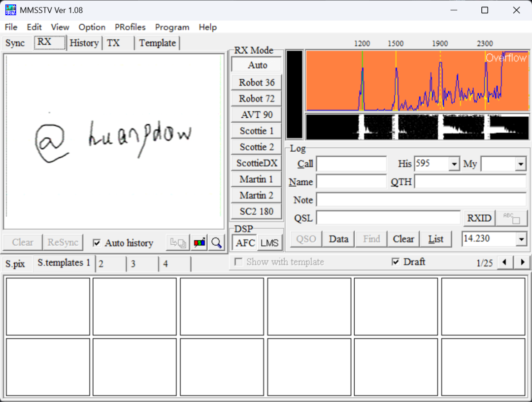The width and height of the screenshot is (532, 402).
Task: Select Auto RX mode
Action: [257, 65]
